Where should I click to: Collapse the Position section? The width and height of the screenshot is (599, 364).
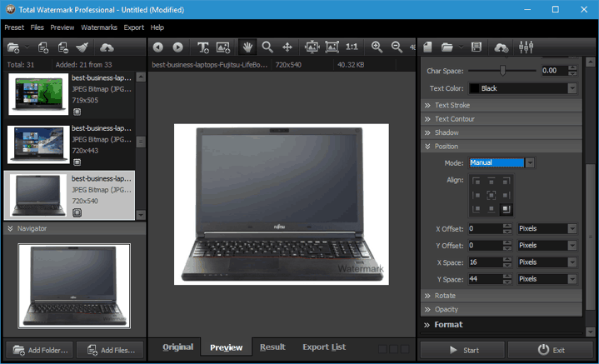(502, 147)
